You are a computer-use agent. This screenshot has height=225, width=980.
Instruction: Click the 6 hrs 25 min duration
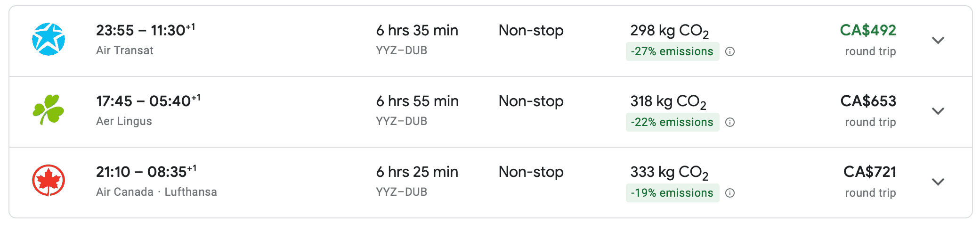coord(417,172)
